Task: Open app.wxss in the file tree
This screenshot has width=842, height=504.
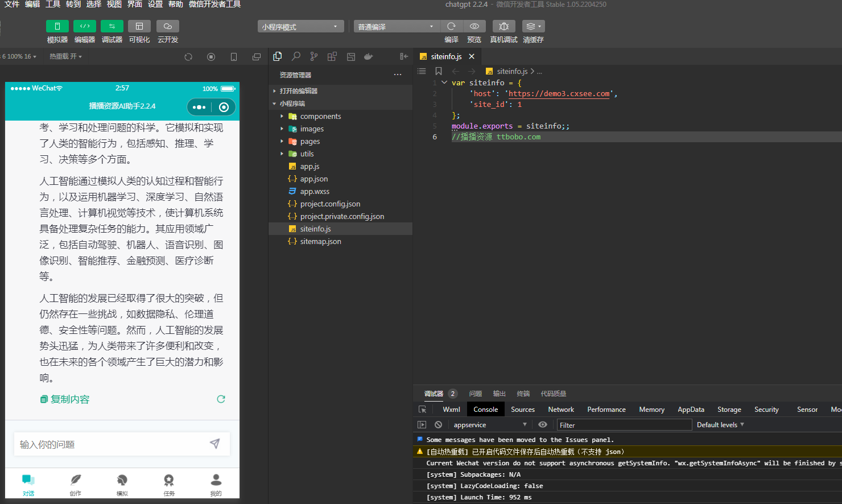Action: point(340,191)
